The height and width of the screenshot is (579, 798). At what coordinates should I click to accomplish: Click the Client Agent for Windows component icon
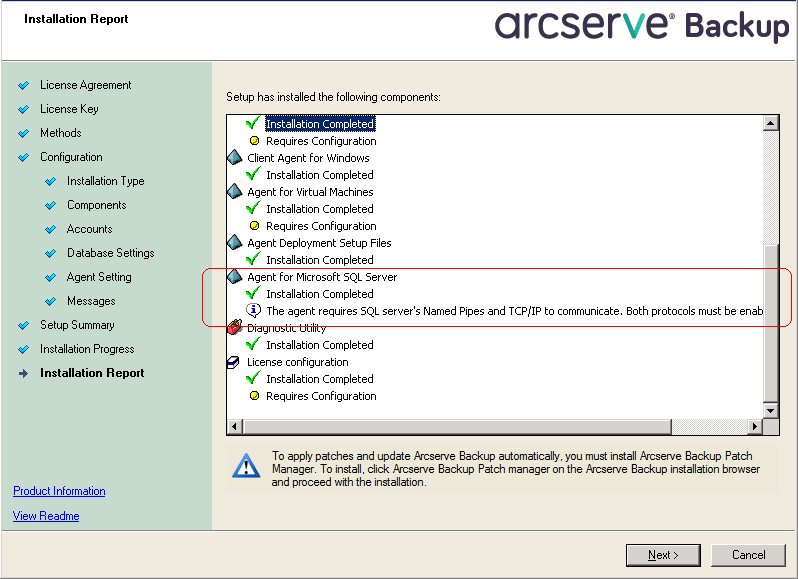235,157
